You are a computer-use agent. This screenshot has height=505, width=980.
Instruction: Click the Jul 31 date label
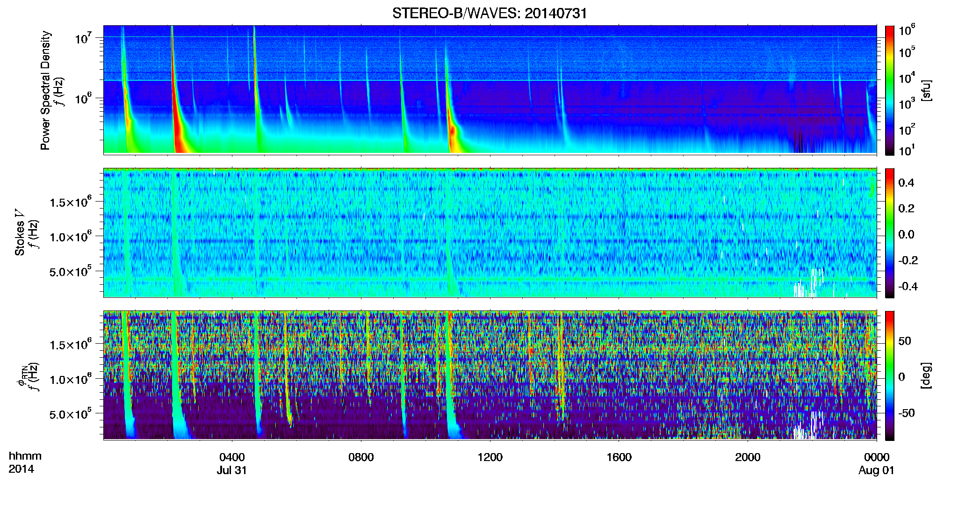(232, 470)
